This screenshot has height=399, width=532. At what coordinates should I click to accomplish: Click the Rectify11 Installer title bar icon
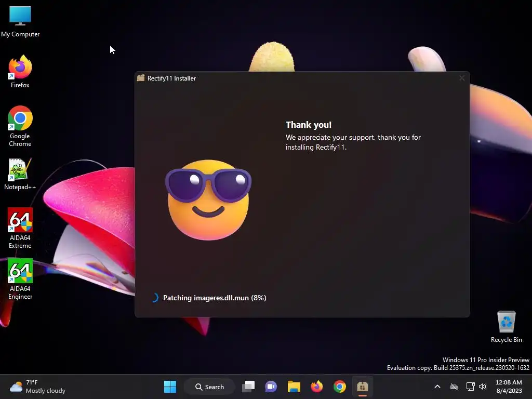141,78
